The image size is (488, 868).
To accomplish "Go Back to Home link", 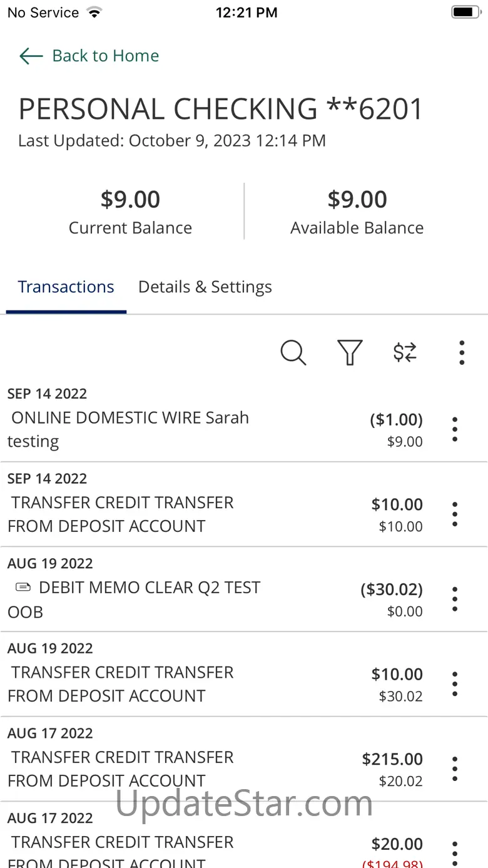I will 105,56.
